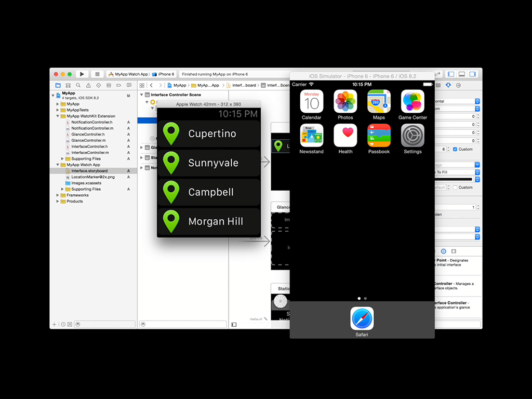Screen dimensions: 532x399
Task: Click 'Interf...board' breadcrumb in jump bar
Action: pos(241,85)
